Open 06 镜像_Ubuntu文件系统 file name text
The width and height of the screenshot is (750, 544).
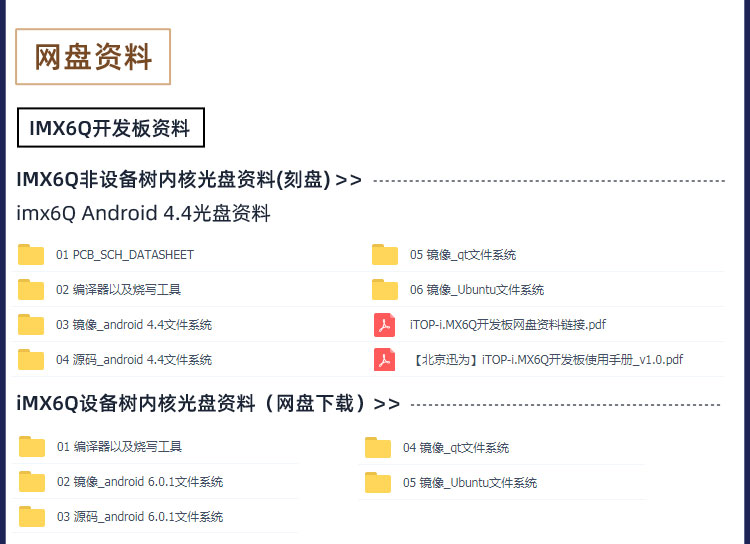click(476, 289)
